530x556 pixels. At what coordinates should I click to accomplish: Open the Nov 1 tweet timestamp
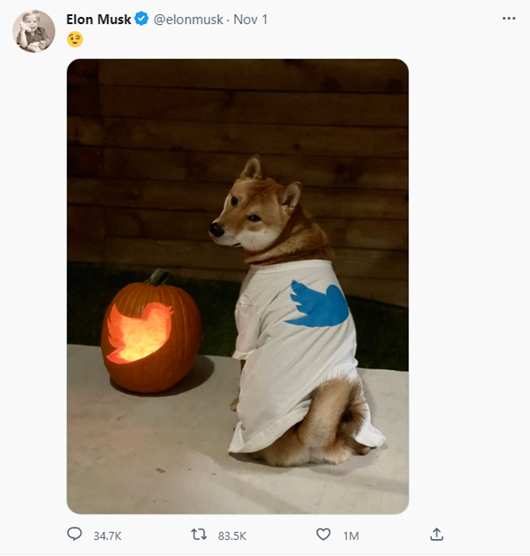(250, 20)
